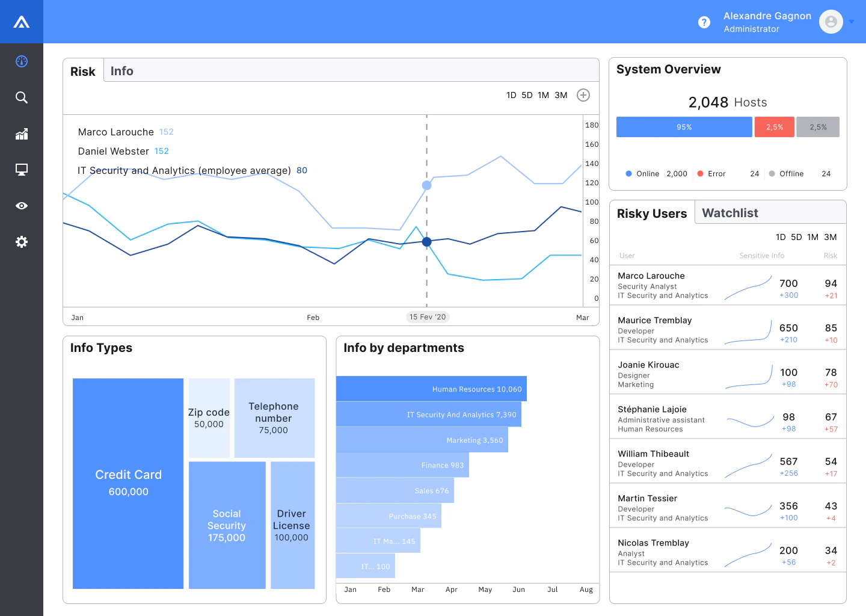Click the help question mark icon
This screenshot has height=616, width=866.
coord(704,22)
